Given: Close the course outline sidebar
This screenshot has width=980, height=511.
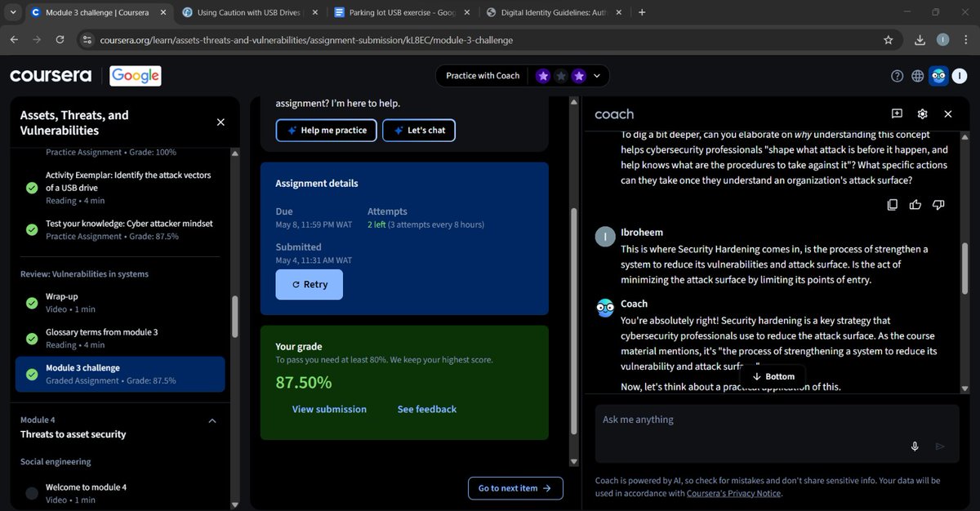Looking at the screenshot, I should tap(220, 122).
